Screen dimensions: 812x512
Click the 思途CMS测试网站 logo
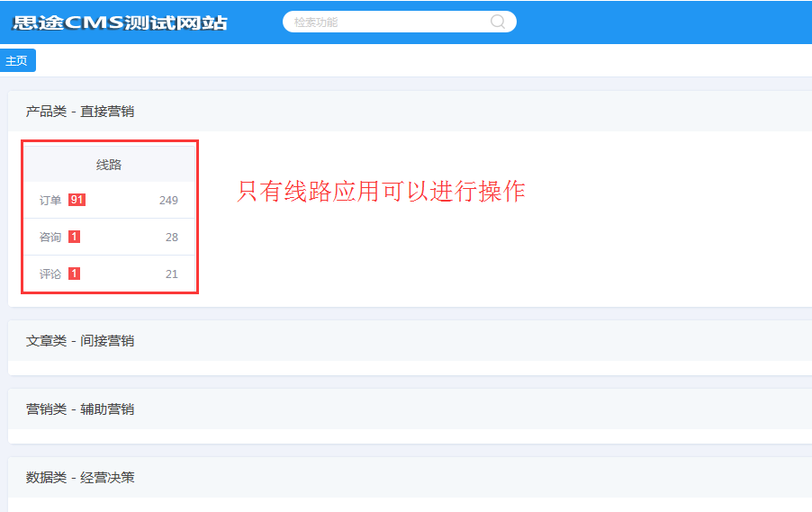[121, 22]
